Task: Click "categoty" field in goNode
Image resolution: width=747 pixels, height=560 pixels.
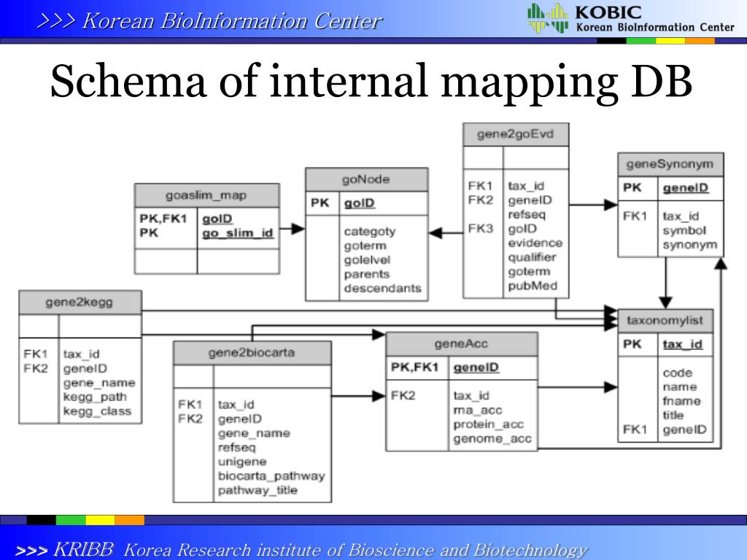Action: point(370,231)
